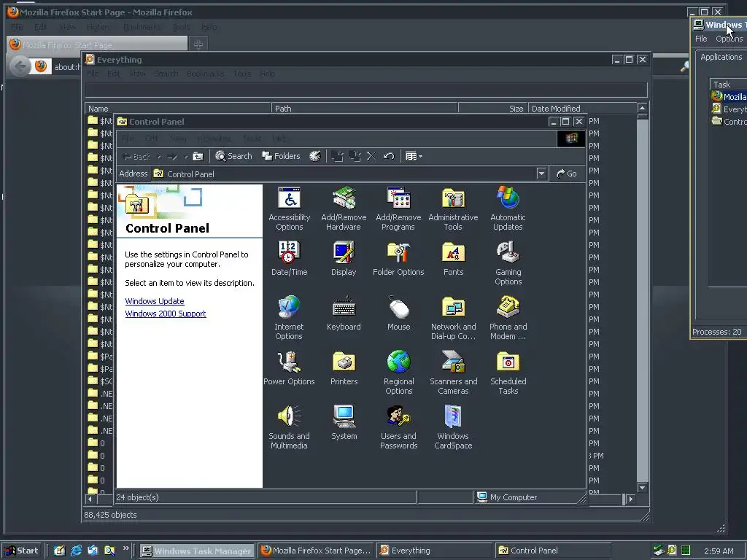Open Users and Passwords icon
This screenshot has height=560, width=747.
coord(399,427)
